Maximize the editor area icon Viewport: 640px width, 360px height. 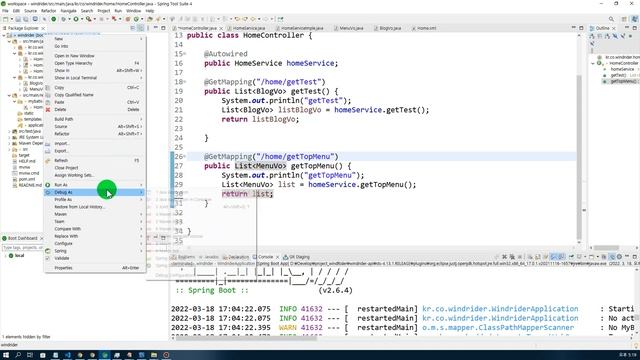tap(581, 28)
